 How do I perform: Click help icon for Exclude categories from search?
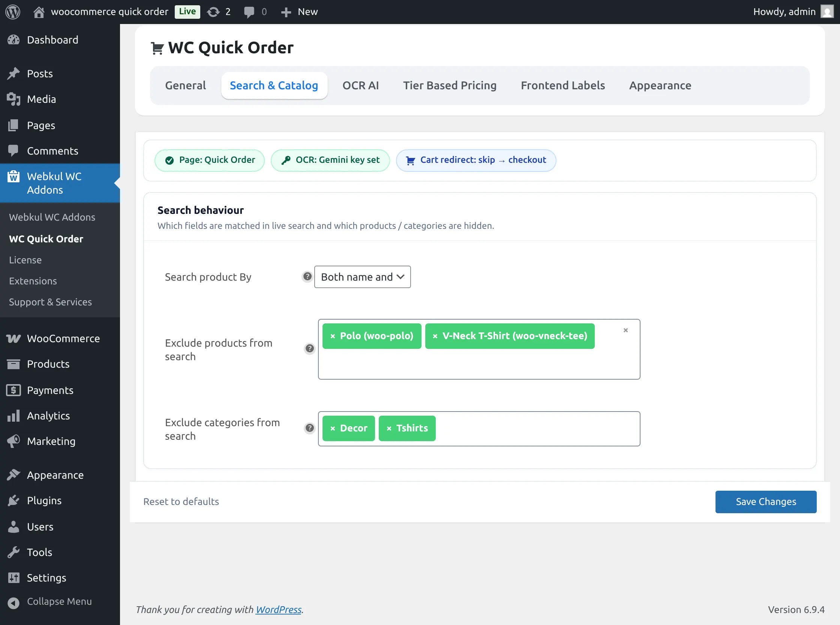tap(310, 428)
